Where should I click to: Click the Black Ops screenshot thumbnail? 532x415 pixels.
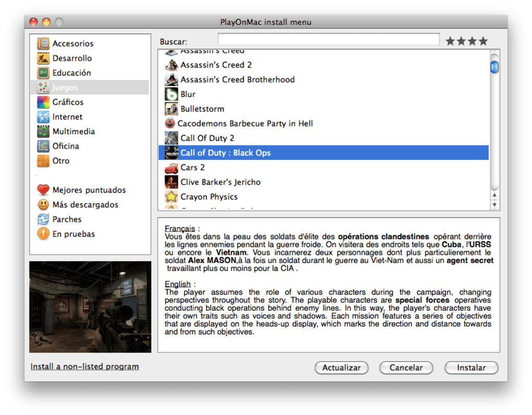tap(90, 306)
